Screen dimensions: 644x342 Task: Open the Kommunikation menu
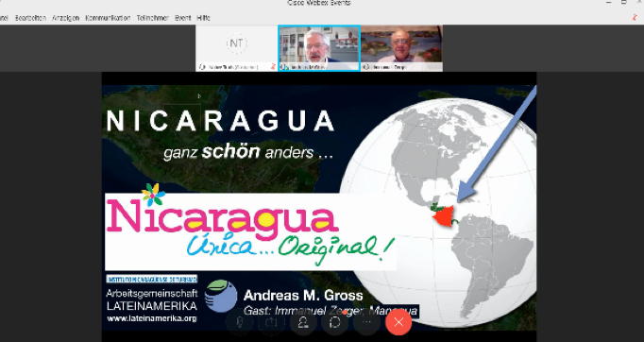108,18
